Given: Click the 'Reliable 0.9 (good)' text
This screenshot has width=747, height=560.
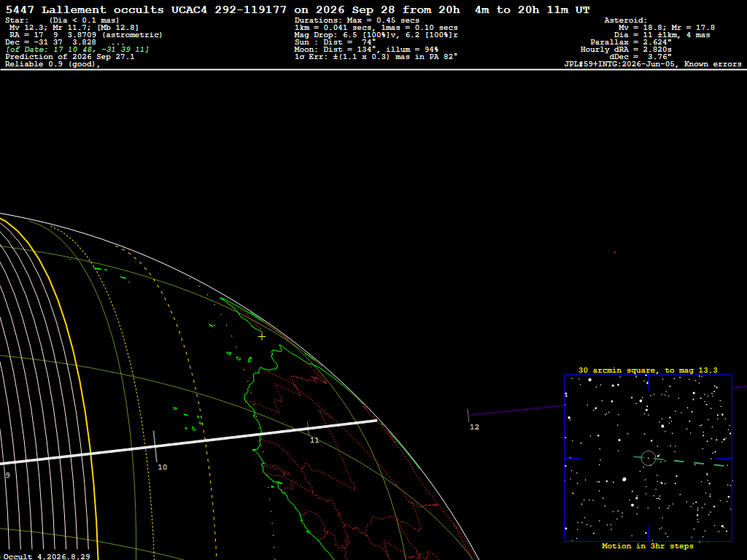Looking at the screenshot, I should click(53, 64).
